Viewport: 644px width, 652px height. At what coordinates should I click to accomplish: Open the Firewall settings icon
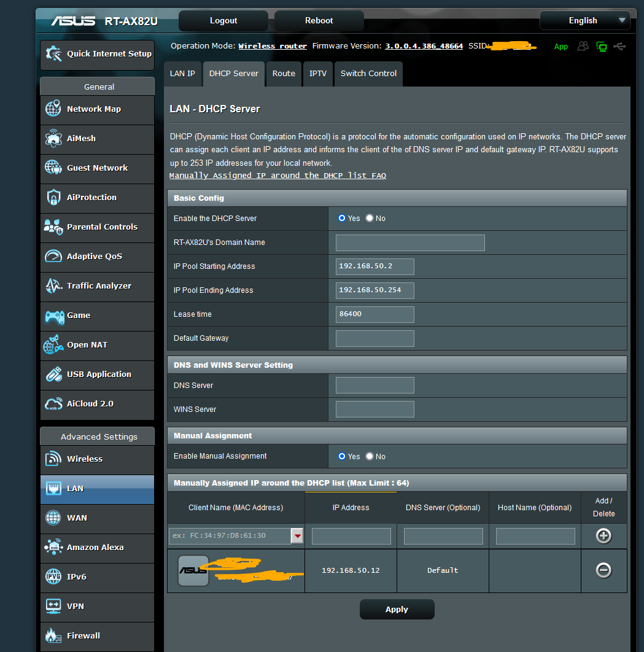click(53, 635)
